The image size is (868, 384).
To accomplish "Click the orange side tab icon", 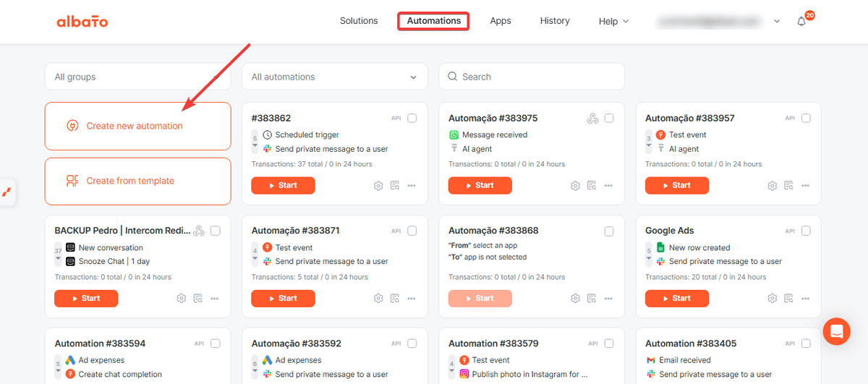I will pos(7,192).
